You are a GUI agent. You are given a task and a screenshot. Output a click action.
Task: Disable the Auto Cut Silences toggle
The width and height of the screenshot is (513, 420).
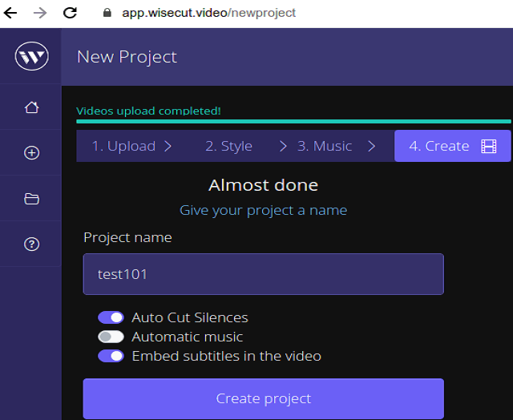tap(111, 317)
